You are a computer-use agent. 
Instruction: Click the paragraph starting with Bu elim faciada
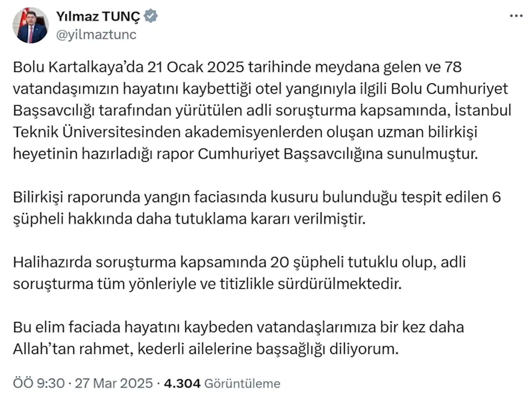click(x=238, y=338)
